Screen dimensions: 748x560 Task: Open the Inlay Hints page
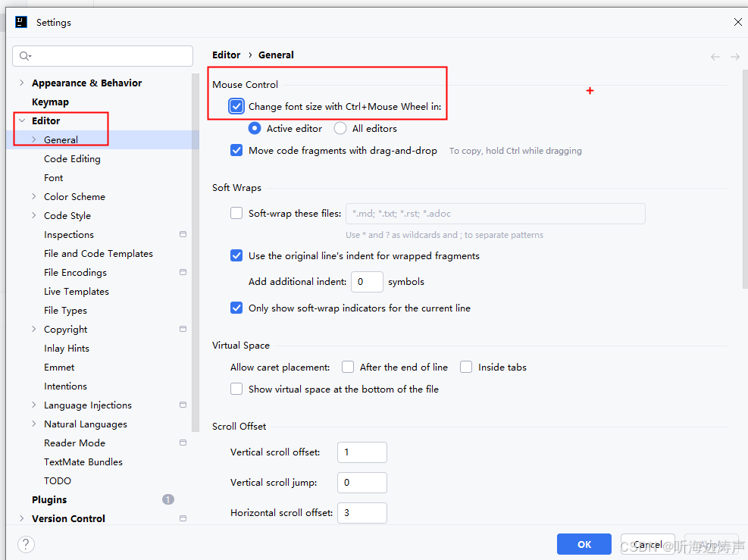coord(66,349)
